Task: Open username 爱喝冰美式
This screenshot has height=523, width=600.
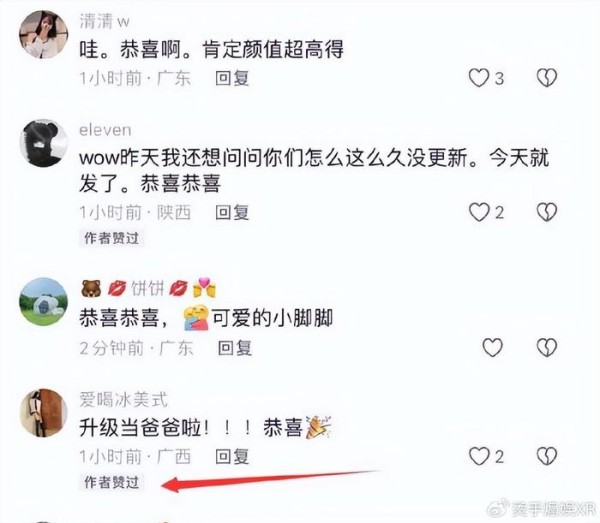Action: pyautogui.click(x=123, y=400)
